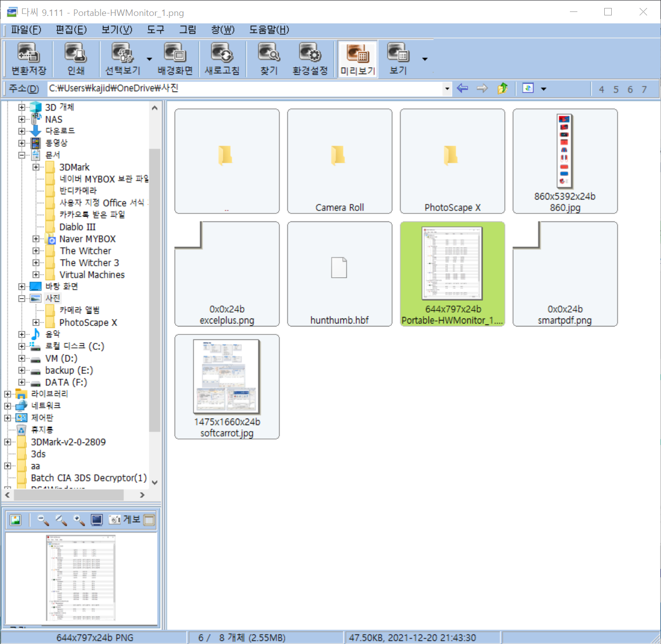Click the window frame icon in preview toolbar
The width and height of the screenshot is (661, 644).
pyautogui.click(x=149, y=520)
